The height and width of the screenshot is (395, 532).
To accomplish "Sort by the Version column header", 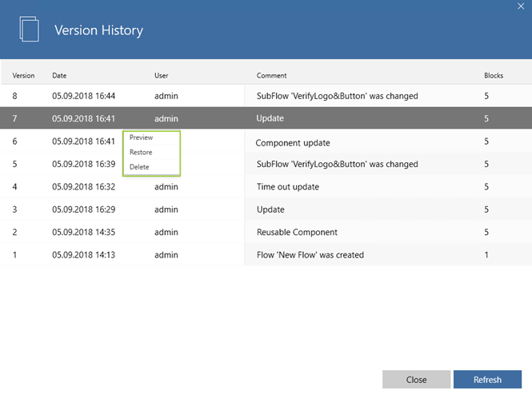I will [x=23, y=76].
